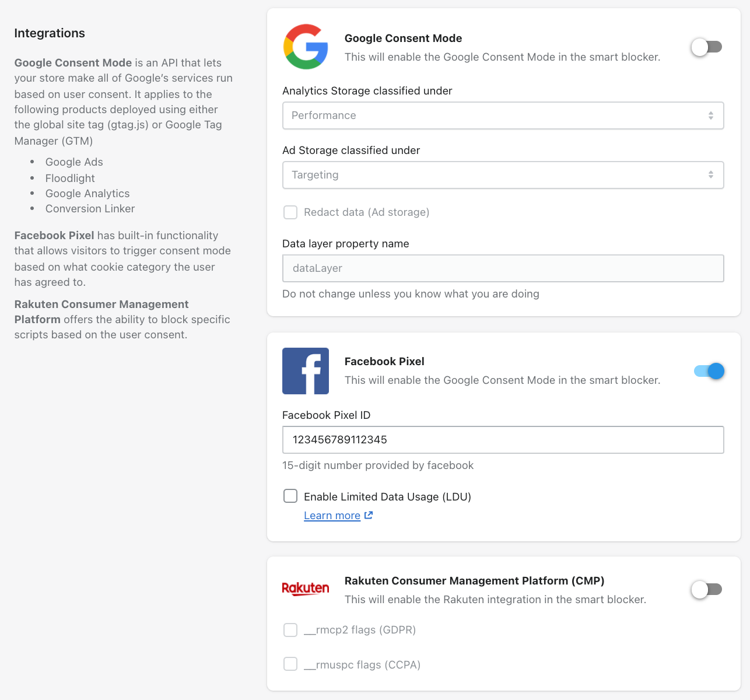This screenshot has width=750, height=700.
Task: Click the Rakuten logo icon
Action: (x=306, y=589)
